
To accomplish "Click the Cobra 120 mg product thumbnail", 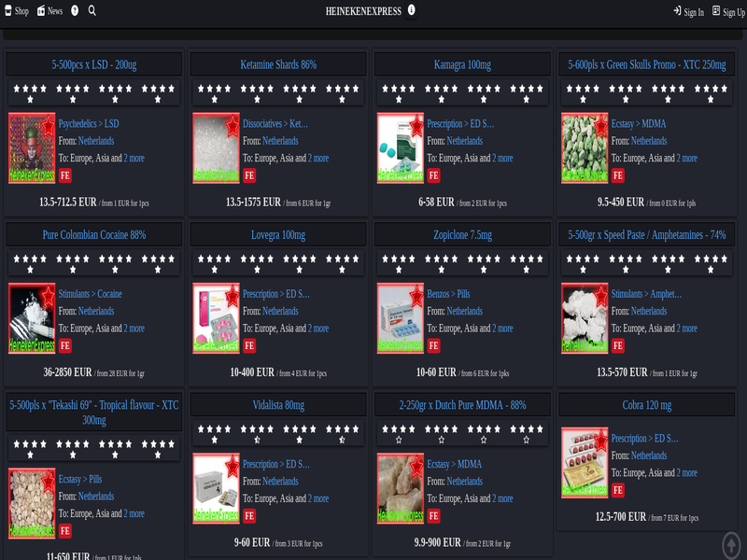I will pyautogui.click(x=585, y=462).
